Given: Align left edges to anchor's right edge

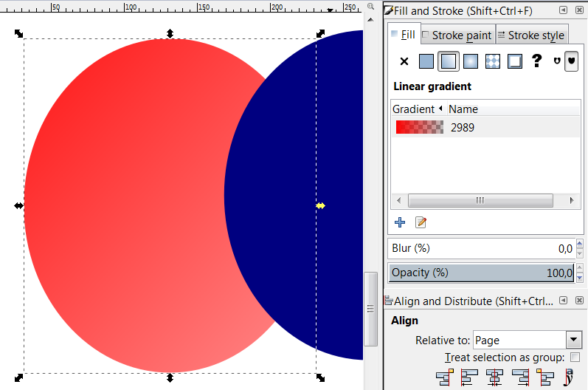Looking at the screenshot, I should coord(545,377).
